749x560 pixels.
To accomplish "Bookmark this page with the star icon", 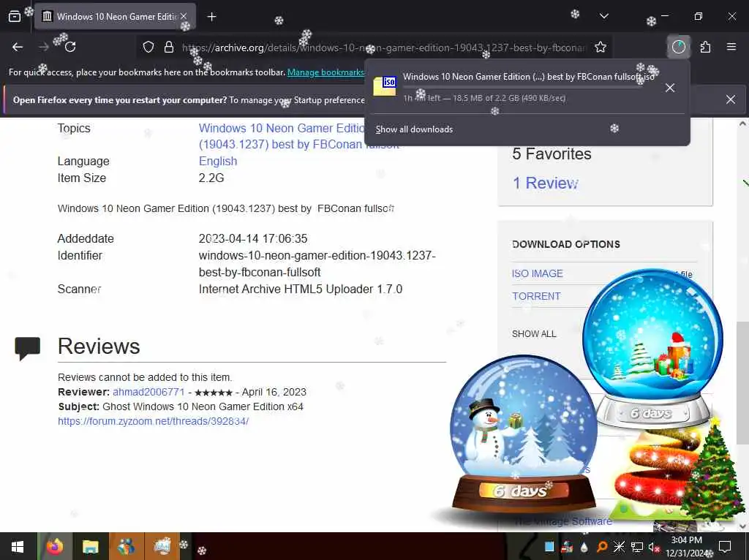I will [x=601, y=47].
